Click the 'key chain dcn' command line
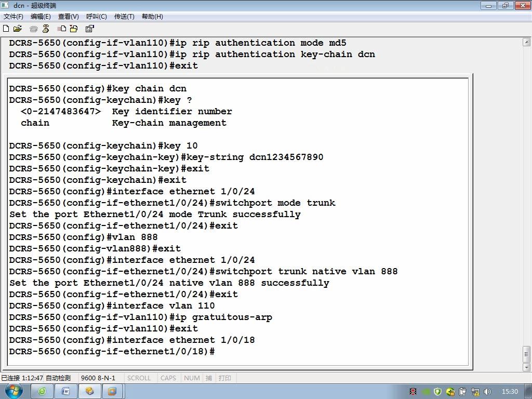The width and height of the screenshot is (532, 399). click(x=98, y=88)
